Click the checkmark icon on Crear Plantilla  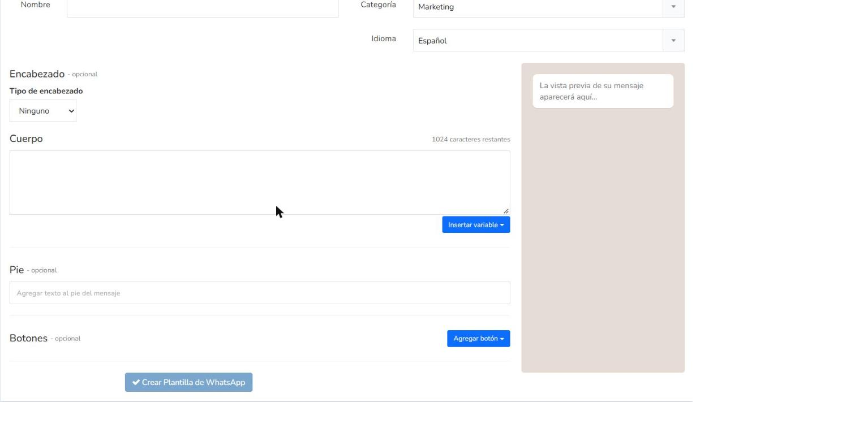pos(136,383)
